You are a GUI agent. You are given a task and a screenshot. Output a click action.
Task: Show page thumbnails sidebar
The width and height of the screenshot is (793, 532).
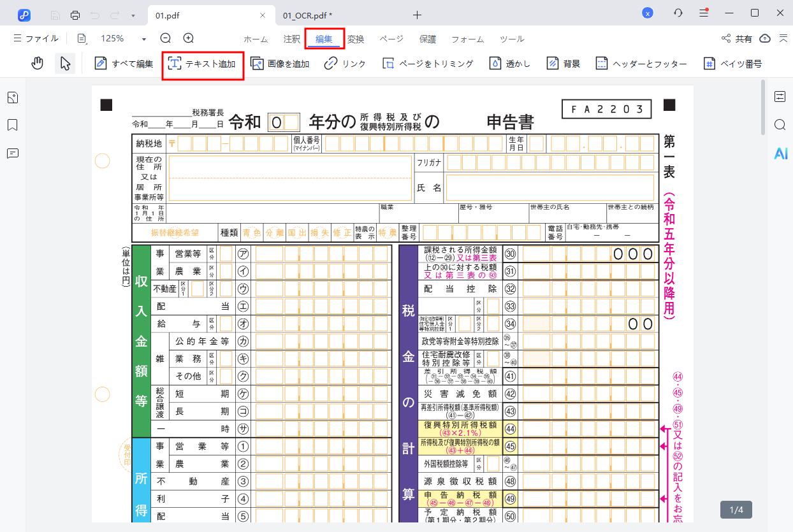click(13, 97)
